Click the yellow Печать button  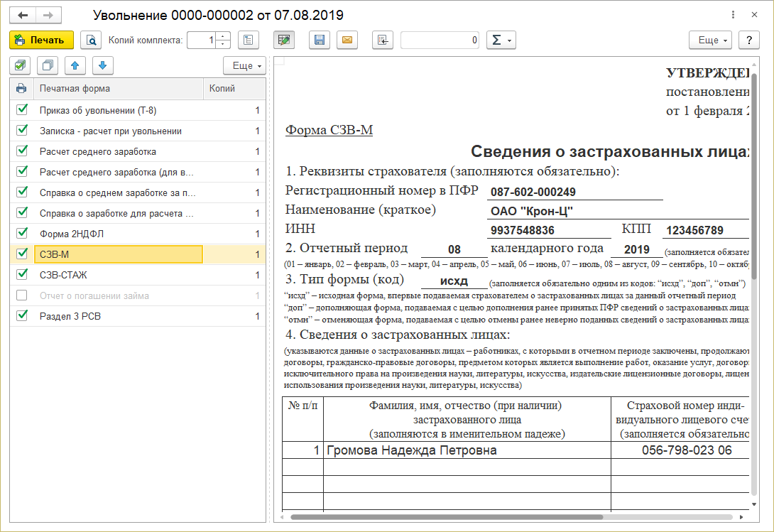(x=41, y=40)
